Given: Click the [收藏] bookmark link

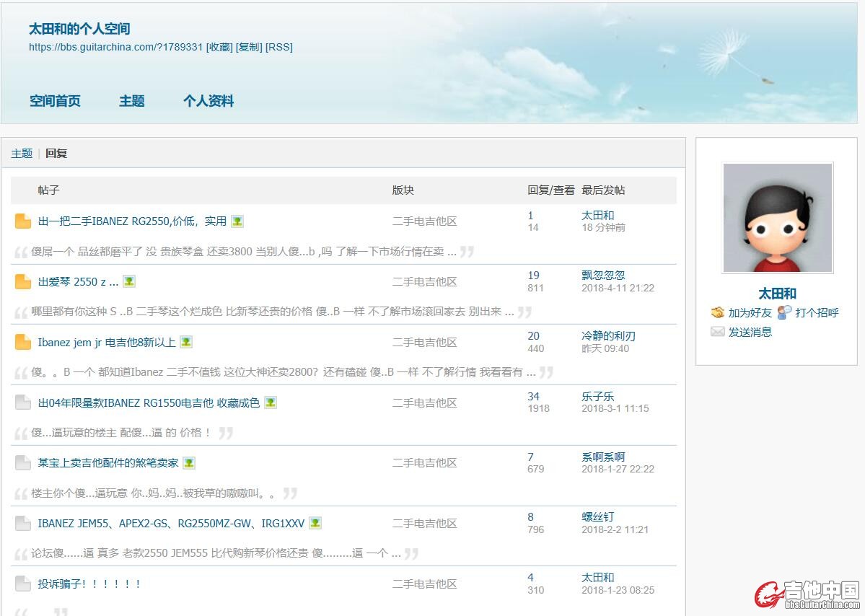Looking at the screenshot, I should (x=219, y=47).
